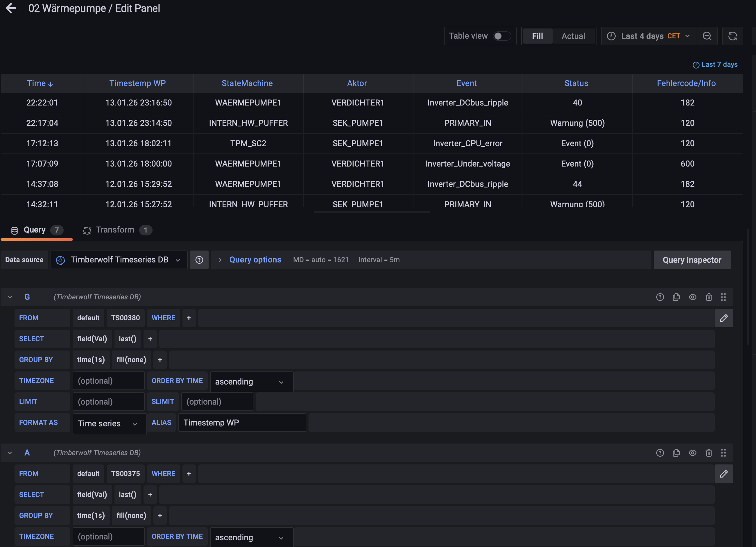Enable the Table view switch
This screenshot has width=756, height=547.
pos(502,36)
